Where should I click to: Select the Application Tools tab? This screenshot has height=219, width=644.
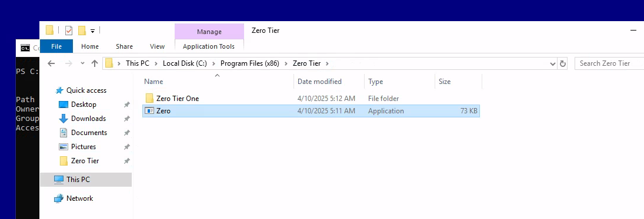[209, 46]
